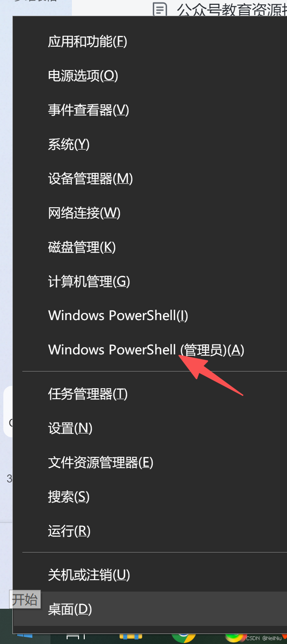Expand the 关机或注销 submenu
The image size is (287, 644).
pos(150,575)
